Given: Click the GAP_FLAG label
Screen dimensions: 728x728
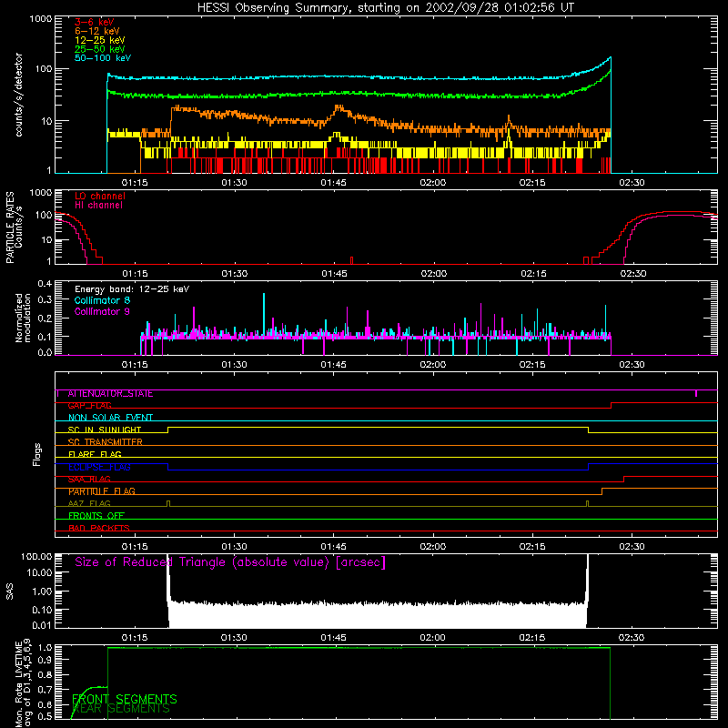Looking at the screenshot, I should [x=89, y=406].
